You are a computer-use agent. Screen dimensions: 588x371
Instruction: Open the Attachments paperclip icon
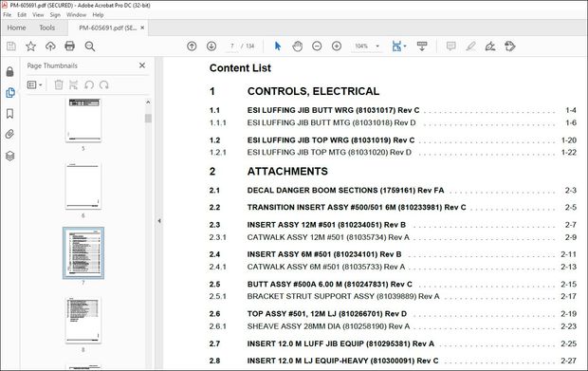(x=10, y=135)
